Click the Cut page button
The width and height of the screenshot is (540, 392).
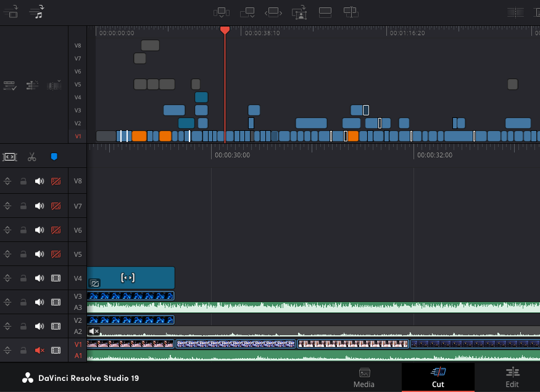tap(438, 377)
